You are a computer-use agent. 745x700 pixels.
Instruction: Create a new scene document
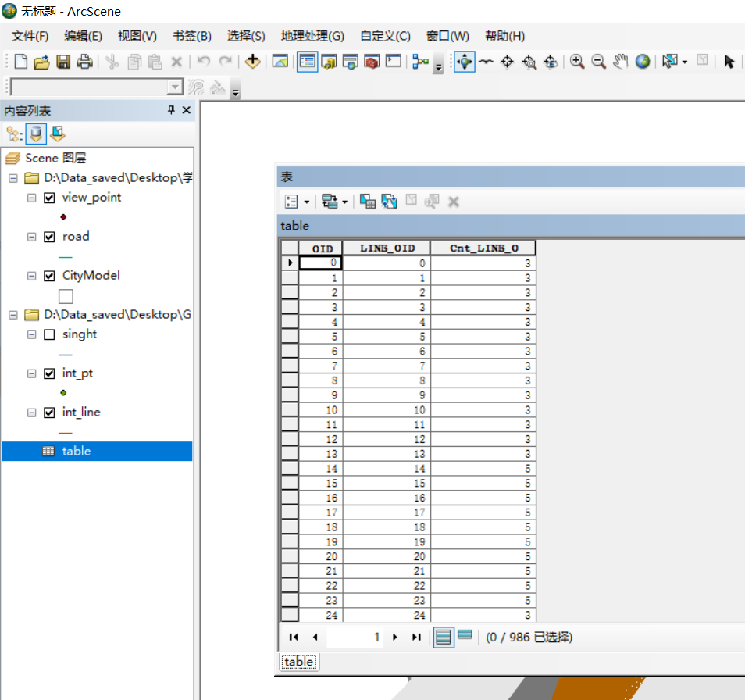point(21,62)
